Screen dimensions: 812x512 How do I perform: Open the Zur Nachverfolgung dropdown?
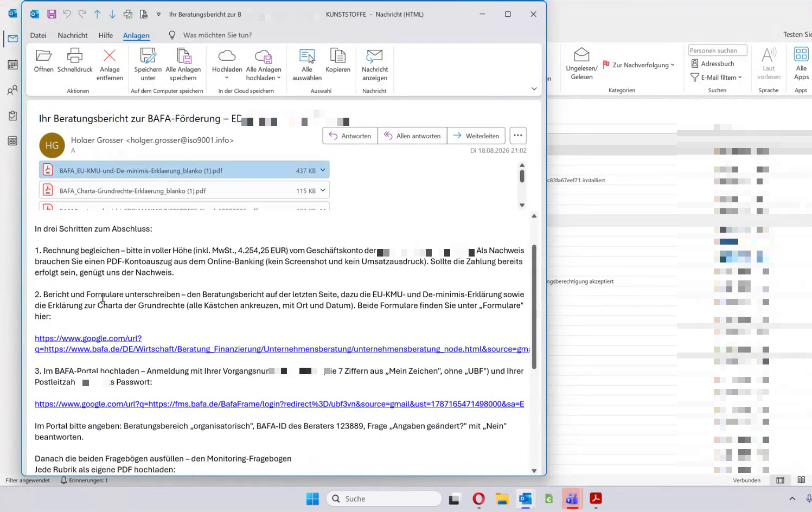click(639, 65)
